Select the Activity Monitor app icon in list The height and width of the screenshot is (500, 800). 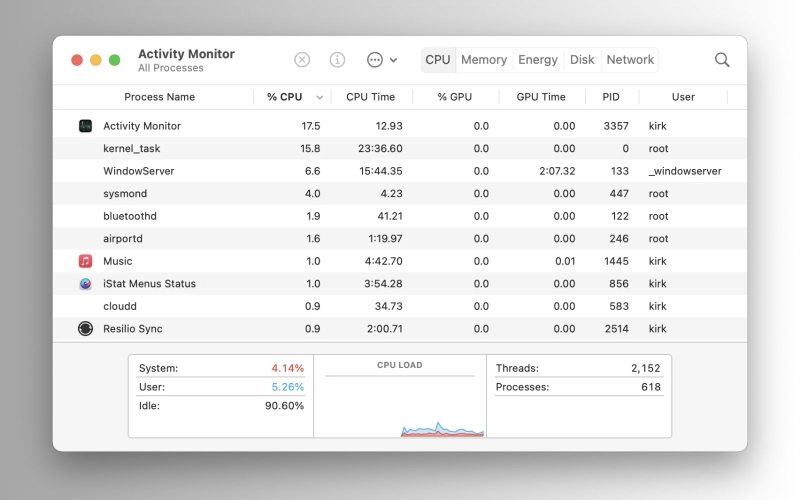click(85, 126)
